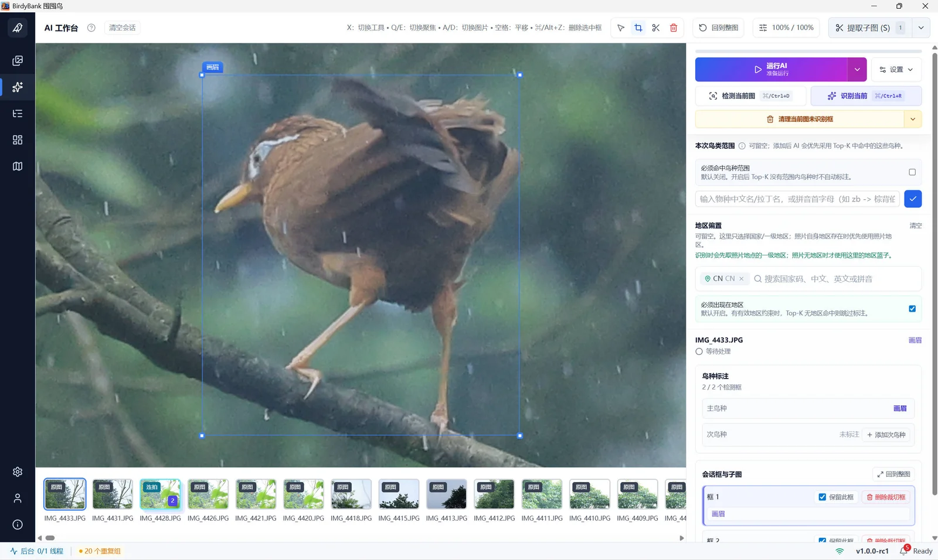Click the help question mark icon
This screenshot has height=560, width=938.
click(x=91, y=28)
